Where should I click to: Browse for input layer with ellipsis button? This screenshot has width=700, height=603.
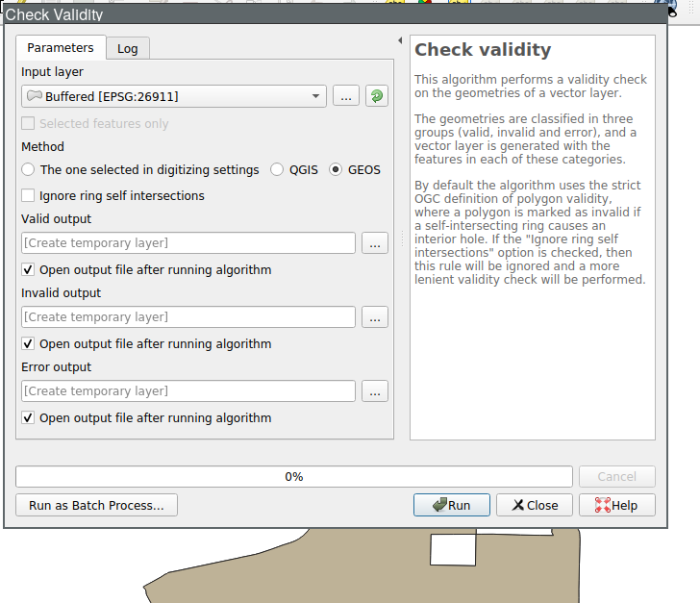tap(346, 96)
